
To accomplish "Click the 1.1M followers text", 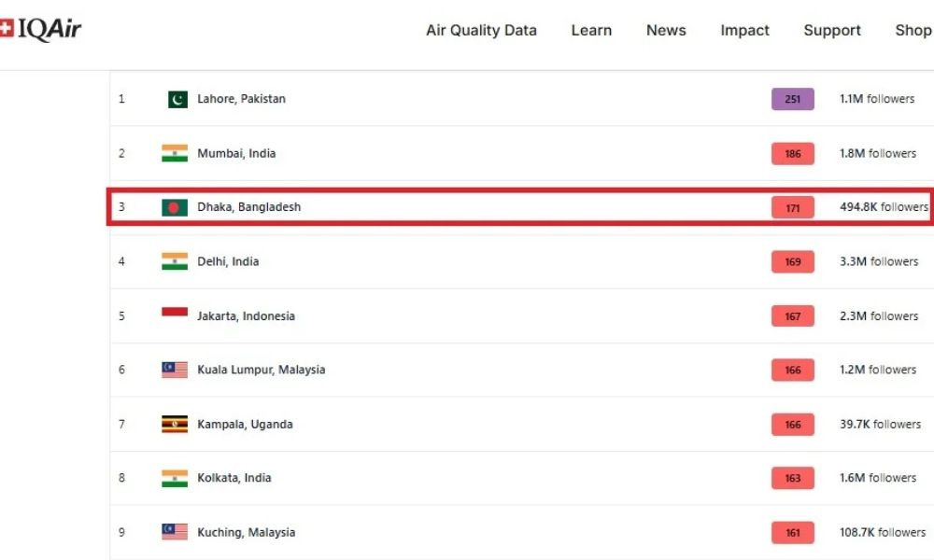I will 877,99.
